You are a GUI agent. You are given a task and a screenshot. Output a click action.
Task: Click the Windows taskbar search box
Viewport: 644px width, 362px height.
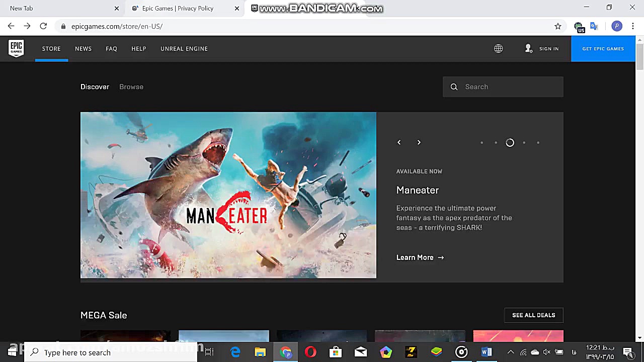coord(111,352)
